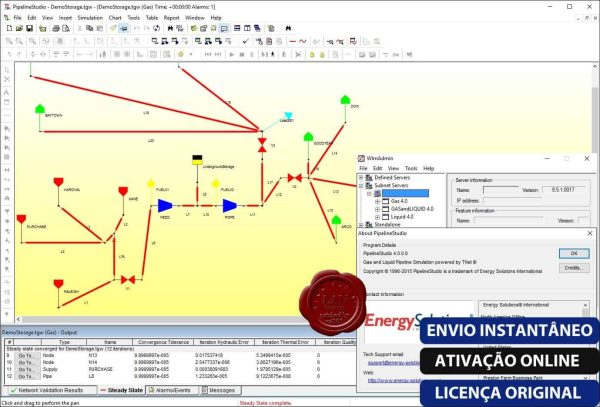
Task: Click the Print toolbar icon
Action: (x=56, y=28)
